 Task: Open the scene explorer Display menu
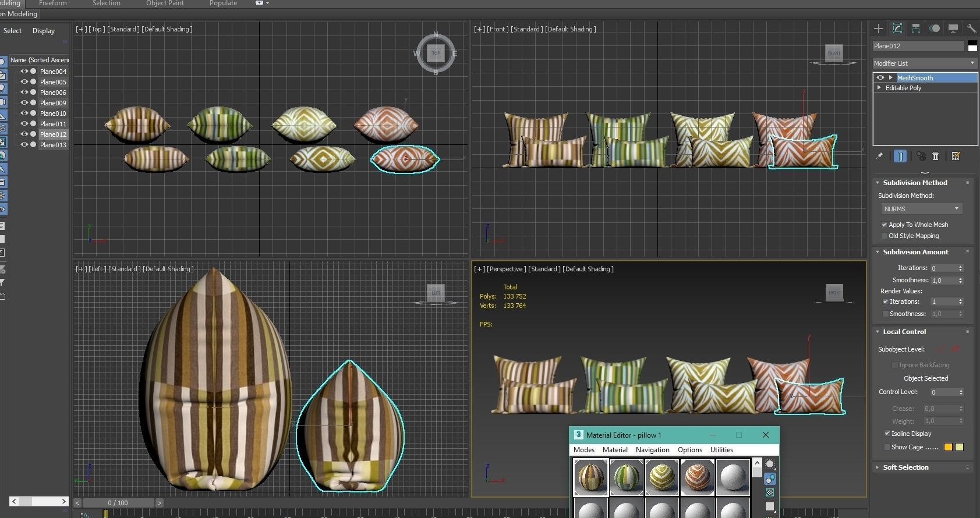click(44, 31)
